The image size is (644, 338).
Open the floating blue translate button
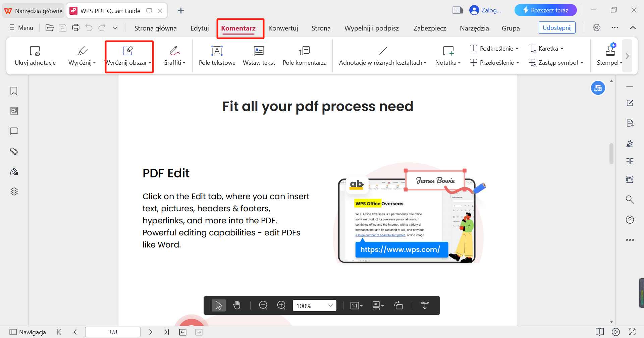coord(598,88)
